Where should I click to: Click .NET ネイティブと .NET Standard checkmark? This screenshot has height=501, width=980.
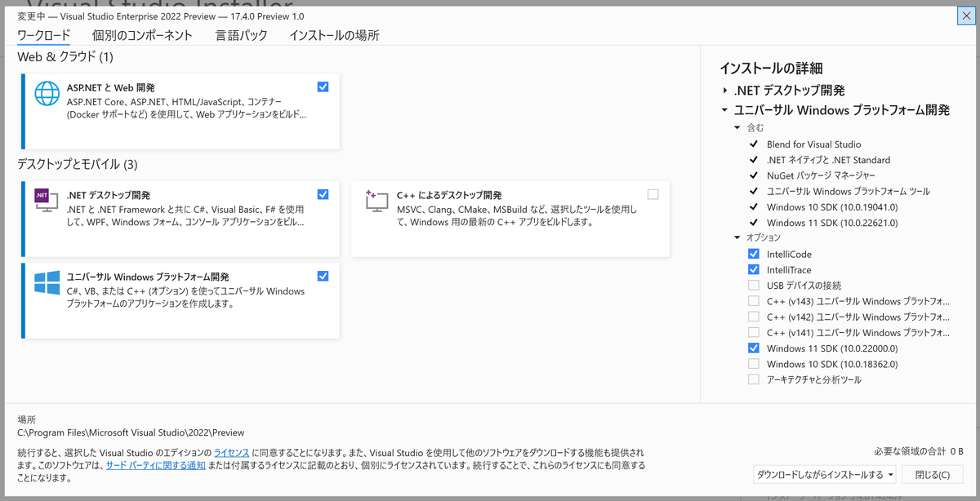(x=753, y=160)
